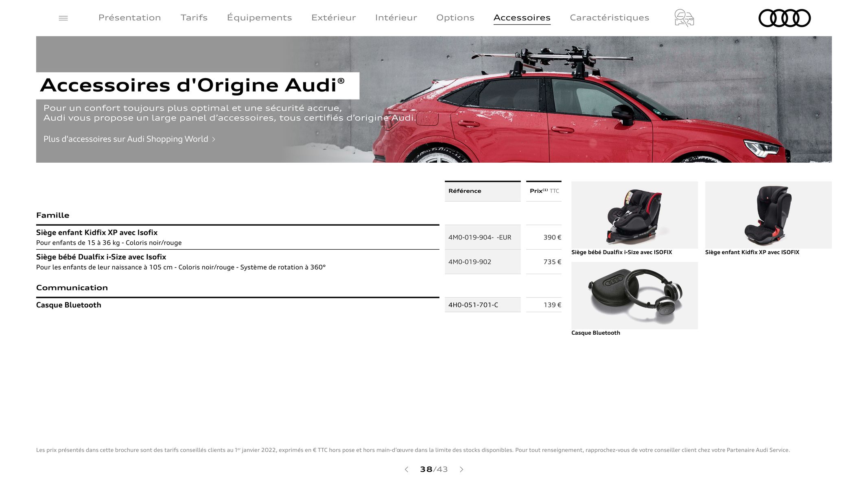Open the Caractéristiques tab
This screenshot has height=488, width=868.
click(x=610, y=17)
